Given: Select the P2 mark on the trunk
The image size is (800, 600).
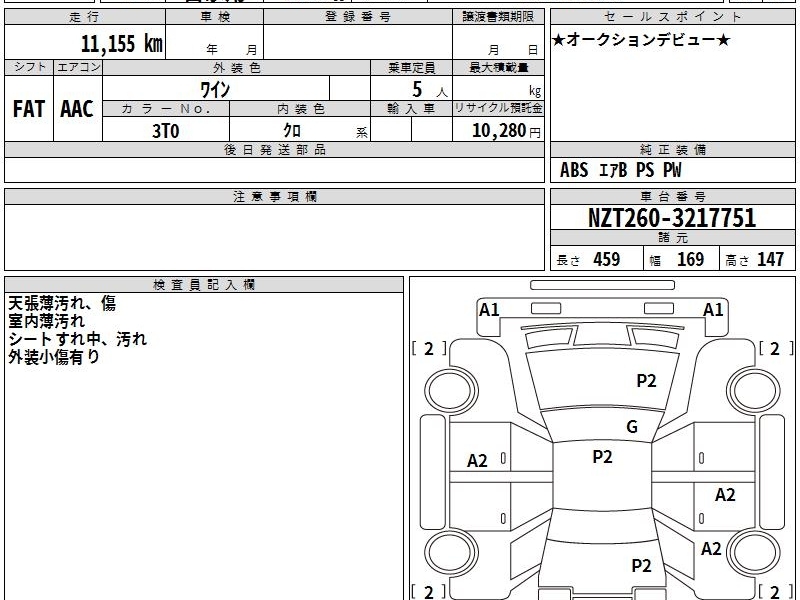Looking at the screenshot, I should coord(641,566).
